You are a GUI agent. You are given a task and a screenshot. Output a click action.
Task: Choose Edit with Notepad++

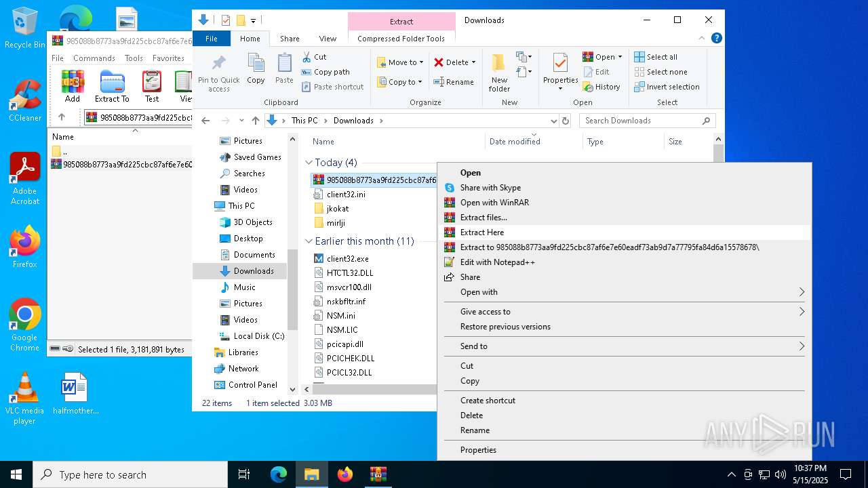pyautogui.click(x=624, y=262)
